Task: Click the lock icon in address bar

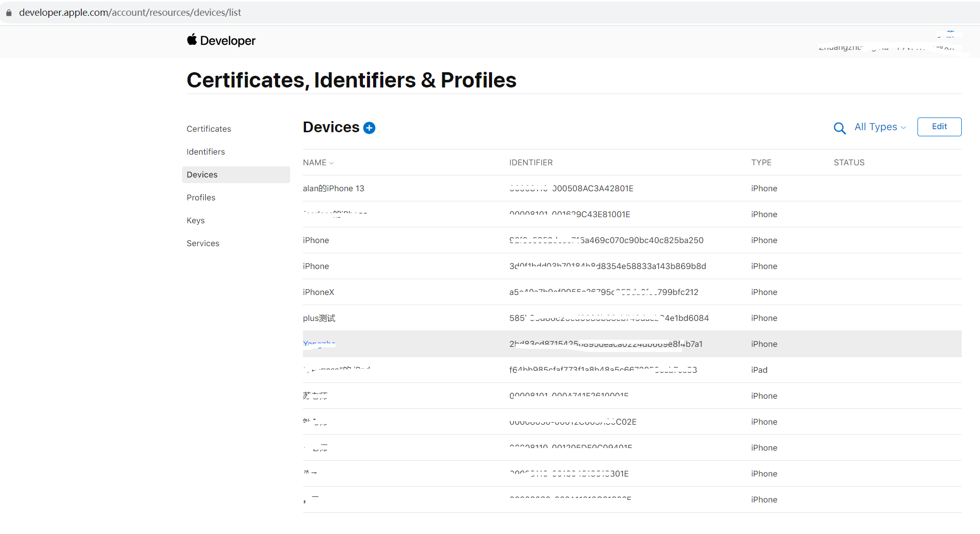Action: 9,13
